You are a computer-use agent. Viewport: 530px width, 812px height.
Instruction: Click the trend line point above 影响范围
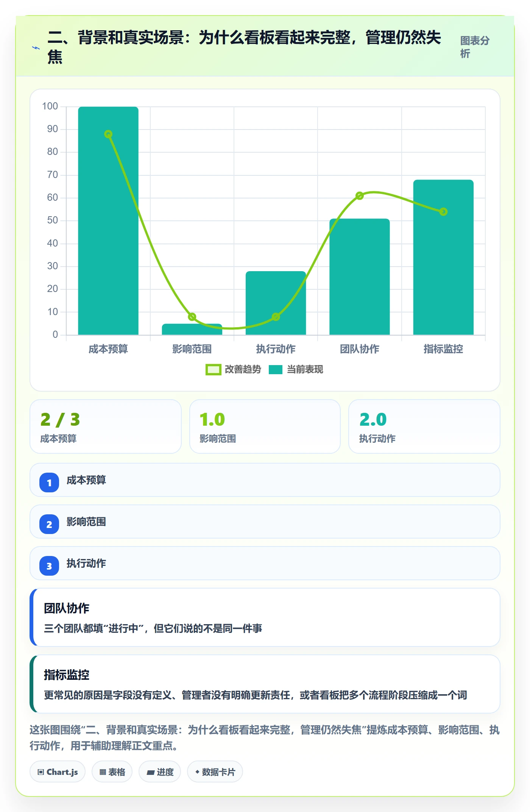click(192, 317)
